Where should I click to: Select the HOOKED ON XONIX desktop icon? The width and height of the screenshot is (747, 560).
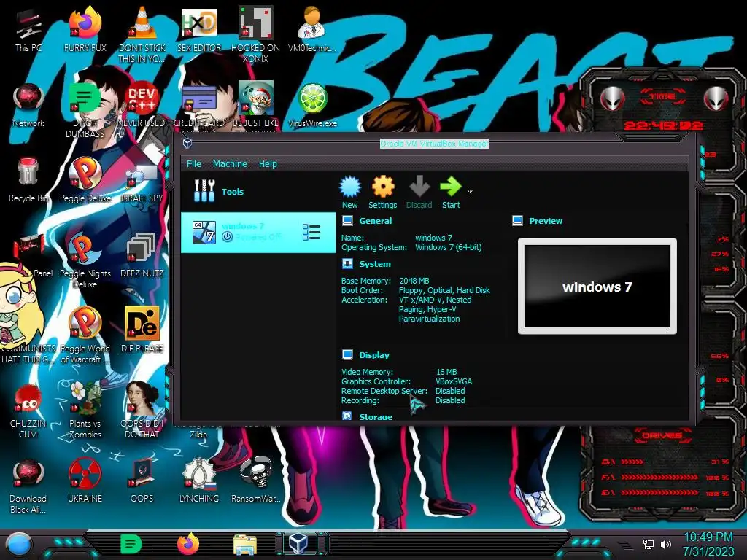click(x=255, y=35)
